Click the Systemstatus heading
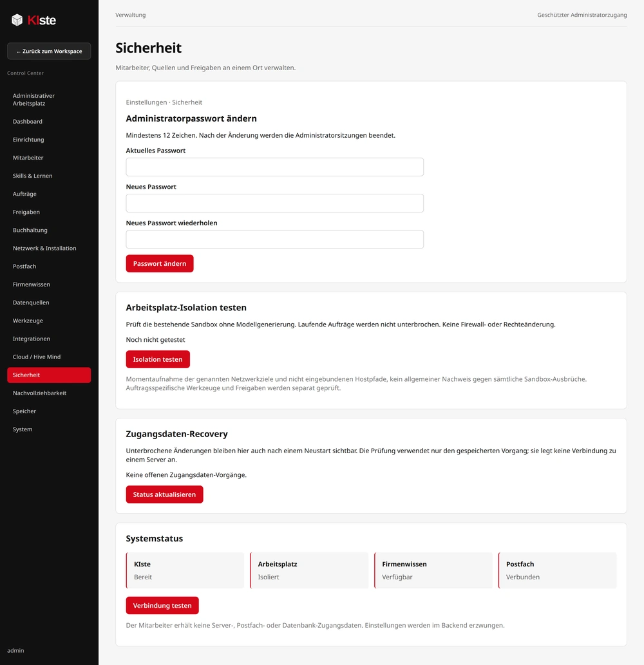 pyautogui.click(x=155, y=539)
